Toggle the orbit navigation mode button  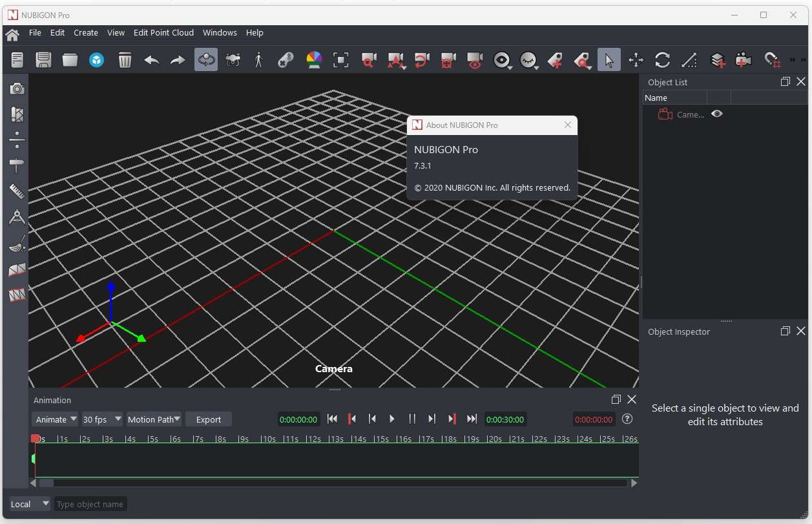click(x=206, y=60)
